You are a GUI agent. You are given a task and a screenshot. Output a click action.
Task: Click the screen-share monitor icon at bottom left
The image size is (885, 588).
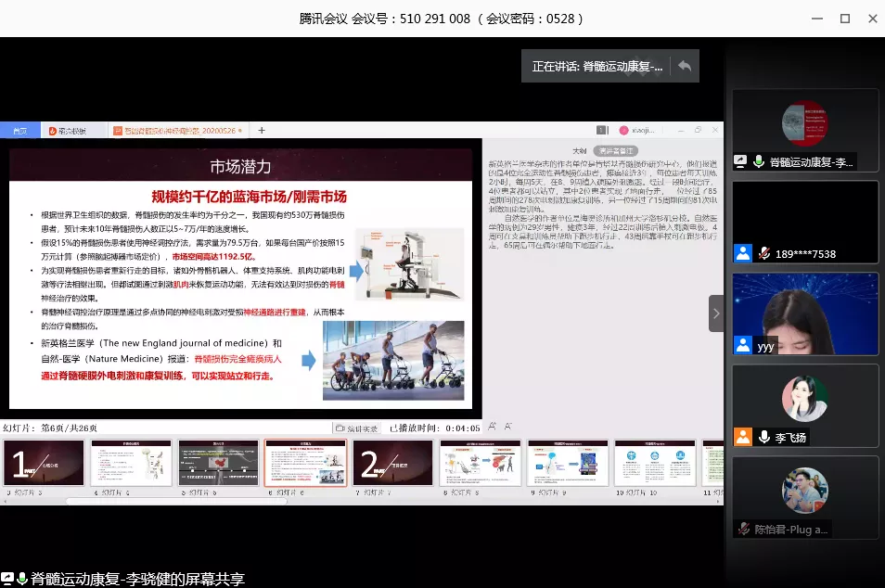click(x=8, y=577)
